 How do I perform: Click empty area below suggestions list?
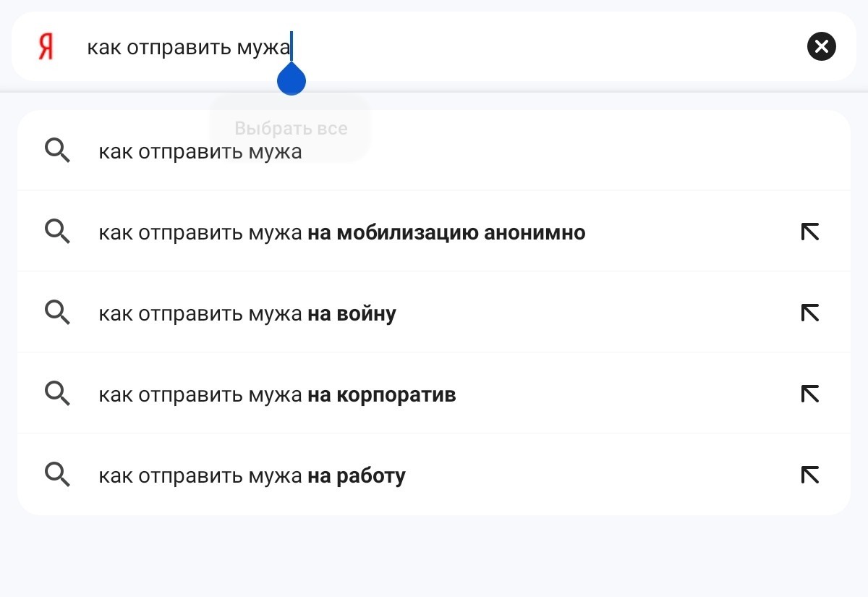(434, 557)
